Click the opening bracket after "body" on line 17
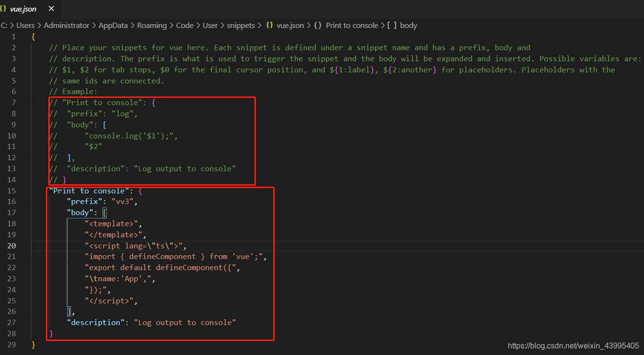Image resolution: width=644 pixels, height=355 pixels. (x=104, y=213)
